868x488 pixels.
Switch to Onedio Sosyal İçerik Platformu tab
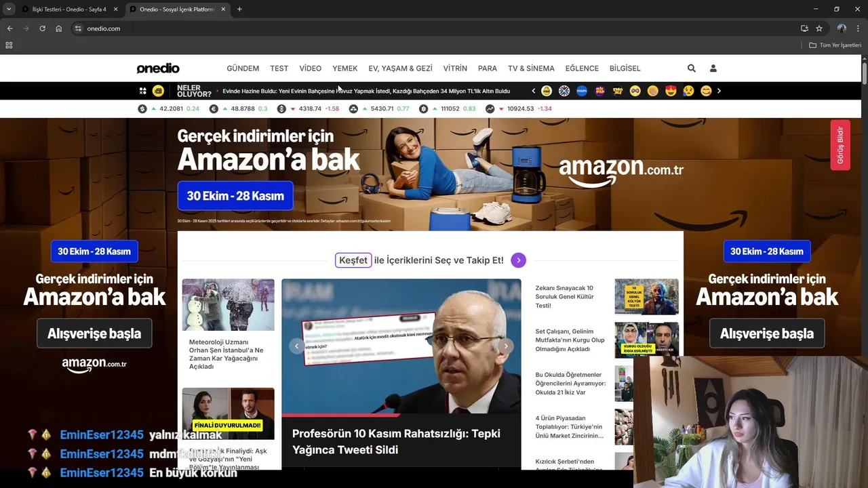pyautogui.click(x=178, y=9)
